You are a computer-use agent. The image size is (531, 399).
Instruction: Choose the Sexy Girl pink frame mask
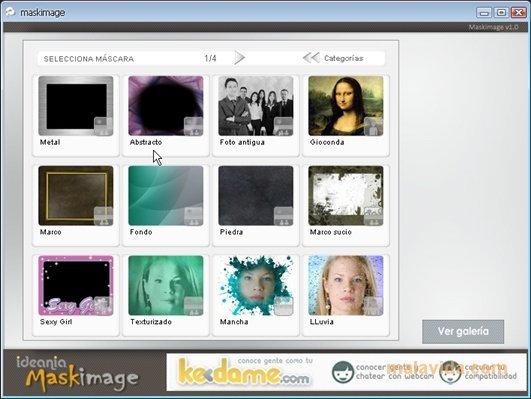pos(76,286)
